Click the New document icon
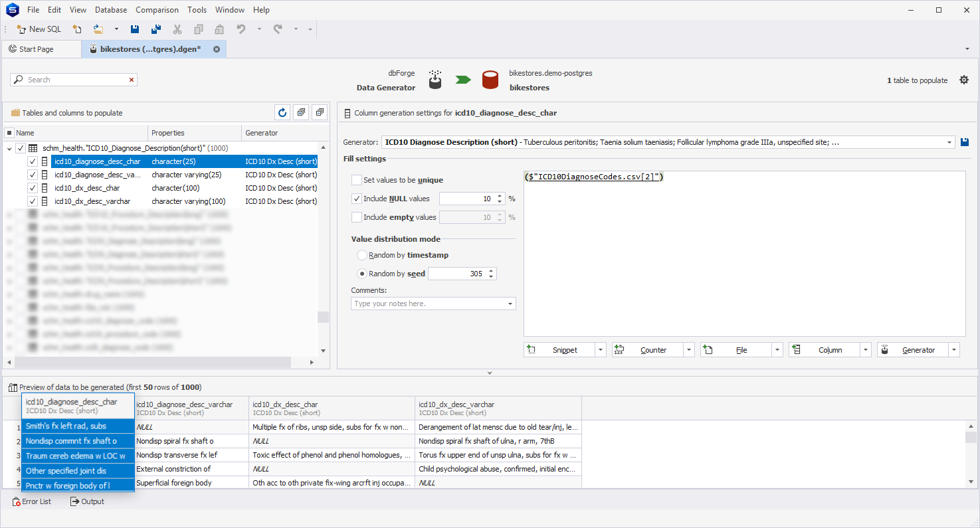This screenshot has width=980, height=528. 77,29
